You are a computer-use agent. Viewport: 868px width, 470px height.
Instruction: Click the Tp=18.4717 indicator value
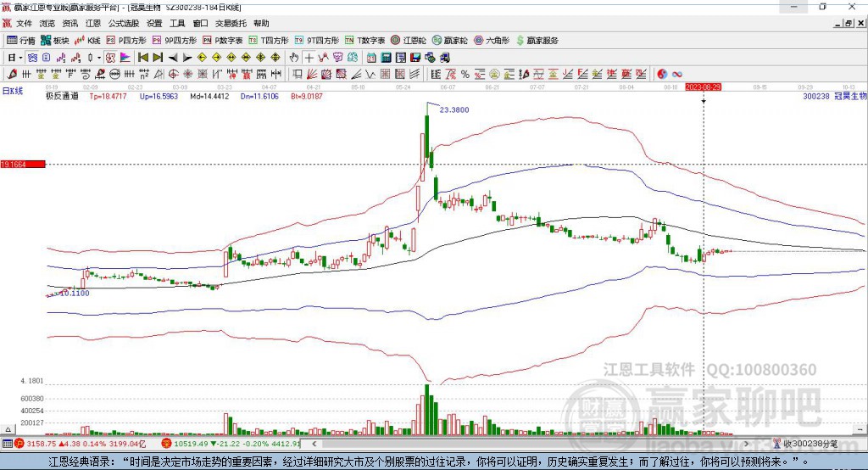pyautogui.click(x=108, y=96)
